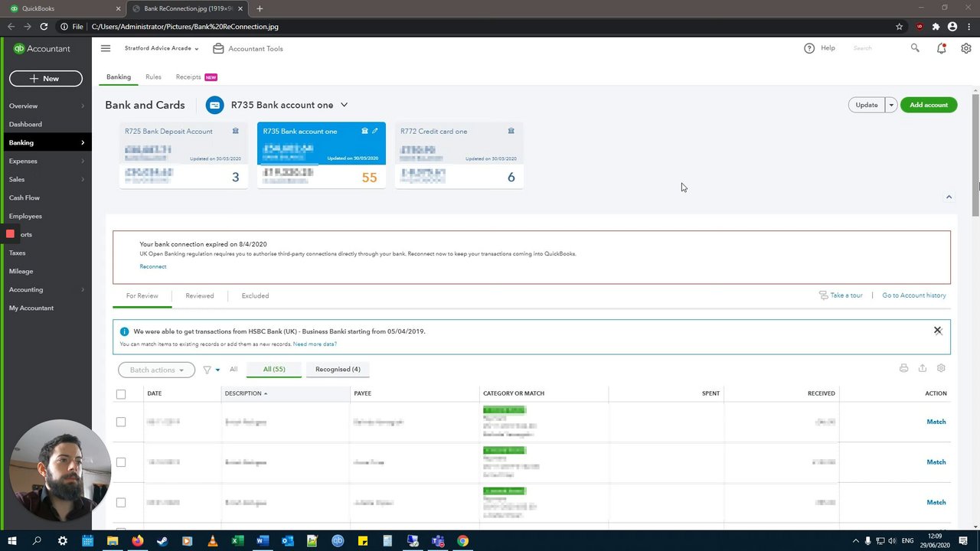The height and width of the screenshot is (551, 980).
Task: Click the filter funnel icon
Action: (x=207, y=370)
